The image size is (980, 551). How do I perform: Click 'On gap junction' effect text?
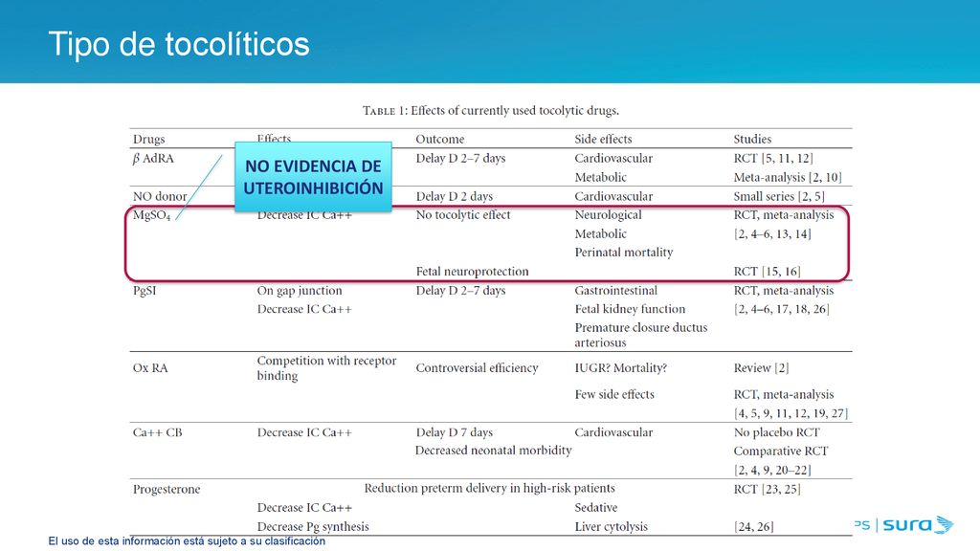pos(300,291)
